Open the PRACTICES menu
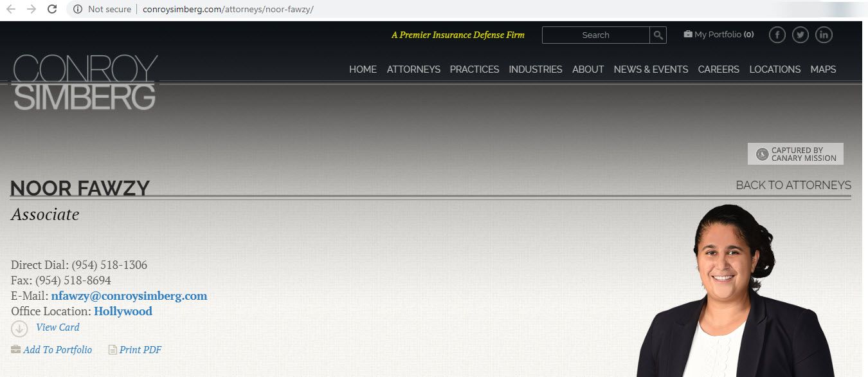 tap(475, 69)
